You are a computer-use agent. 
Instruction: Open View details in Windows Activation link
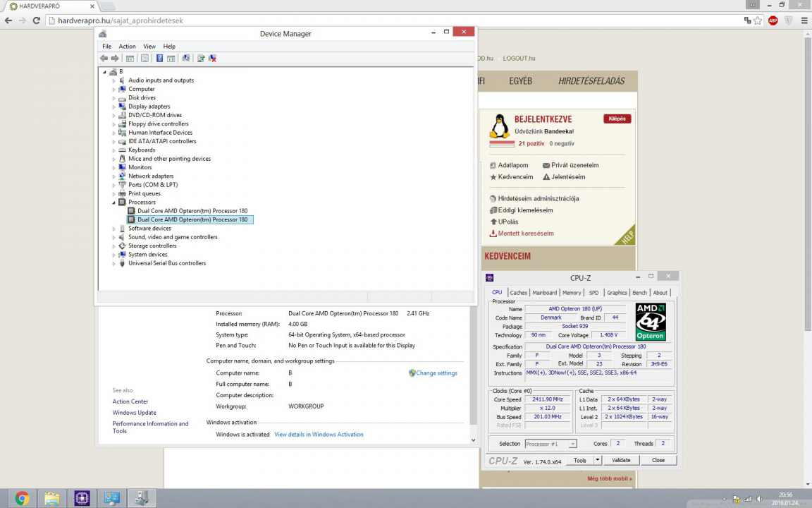319,435
